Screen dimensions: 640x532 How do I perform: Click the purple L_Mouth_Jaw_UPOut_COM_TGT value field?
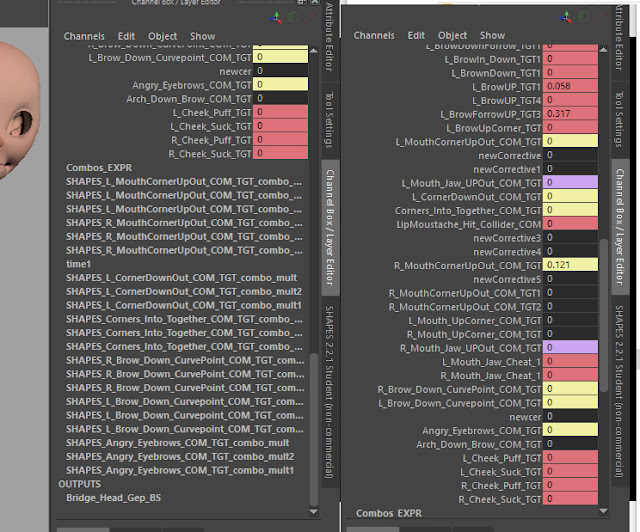pos(570,183)
